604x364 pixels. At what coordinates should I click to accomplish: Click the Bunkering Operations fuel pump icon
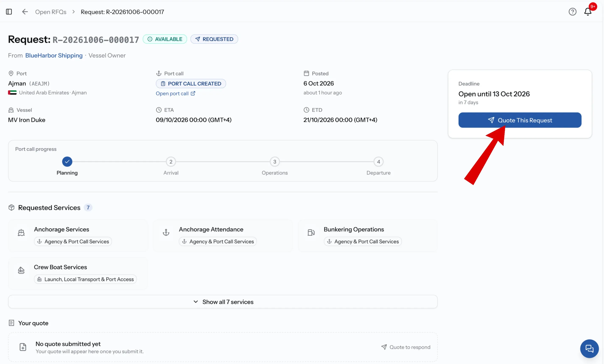pyautogui.click(x=311, y=232)
